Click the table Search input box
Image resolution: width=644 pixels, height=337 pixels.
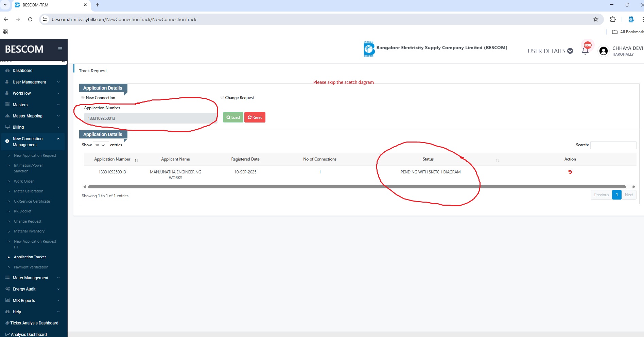click(x=613, y=145)
